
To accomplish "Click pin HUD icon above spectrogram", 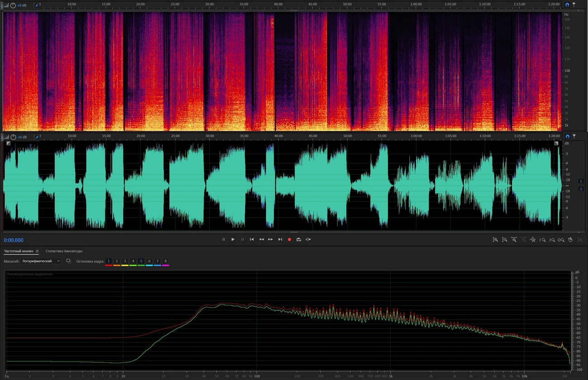I will [x=37, y=5].
